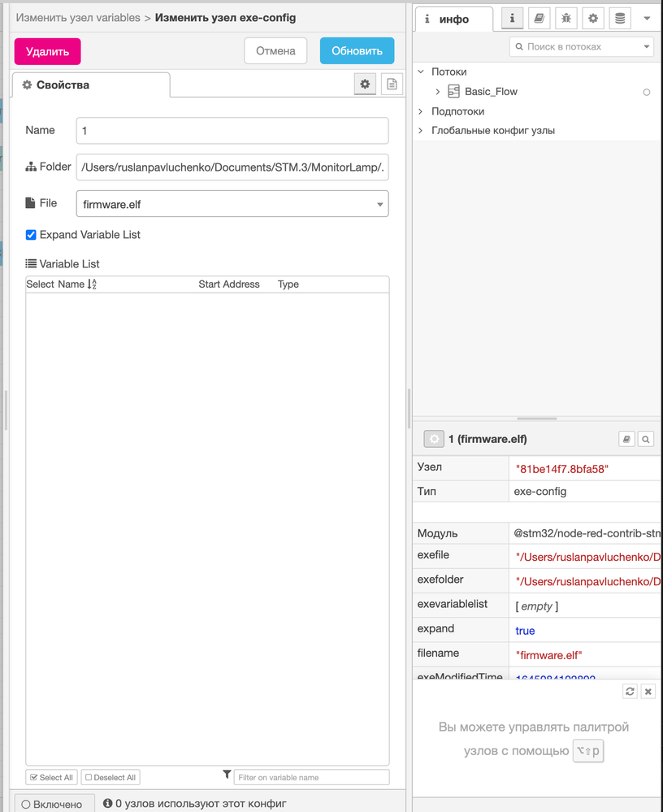
Task: Click the Name input field
Action: pos(232,131)
